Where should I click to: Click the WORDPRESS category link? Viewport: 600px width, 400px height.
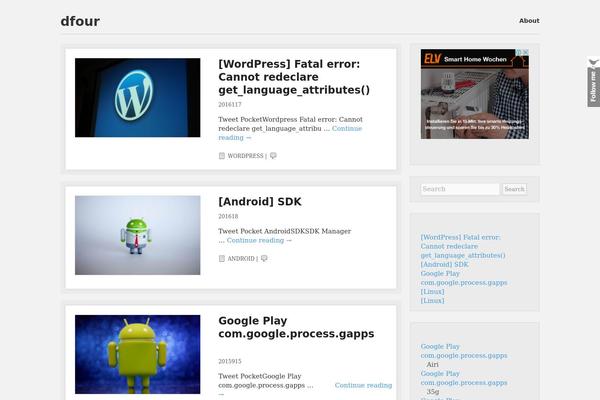tap(245, 156)
